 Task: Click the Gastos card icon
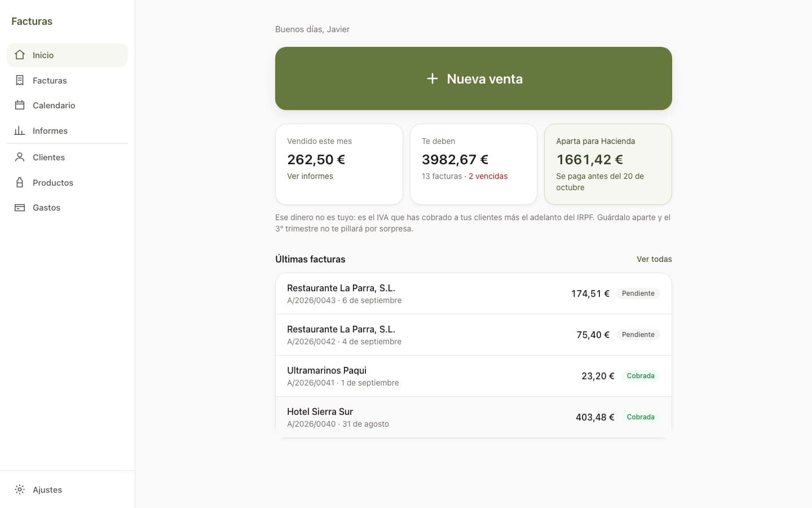click(x=20, y=207)
